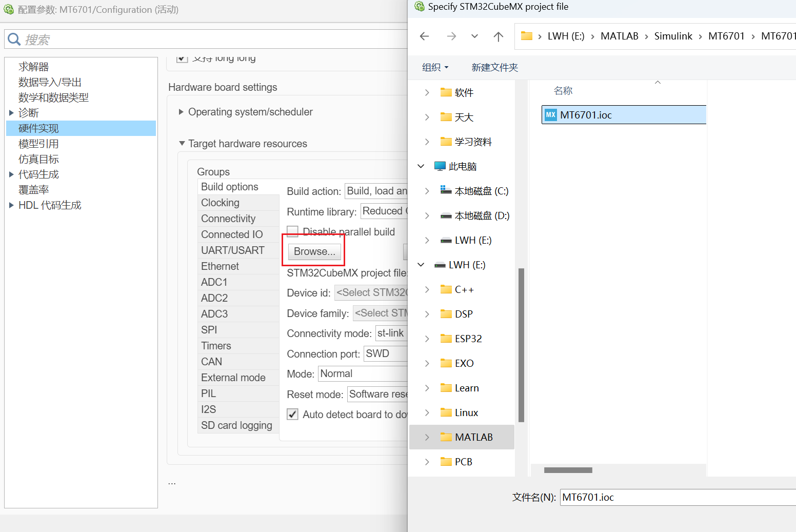Image resolution: width=796 pixels, height=532 pixels.
Task: Click the ESP32 folder icon
Action: pyautogui.click(x=446, y=339)
